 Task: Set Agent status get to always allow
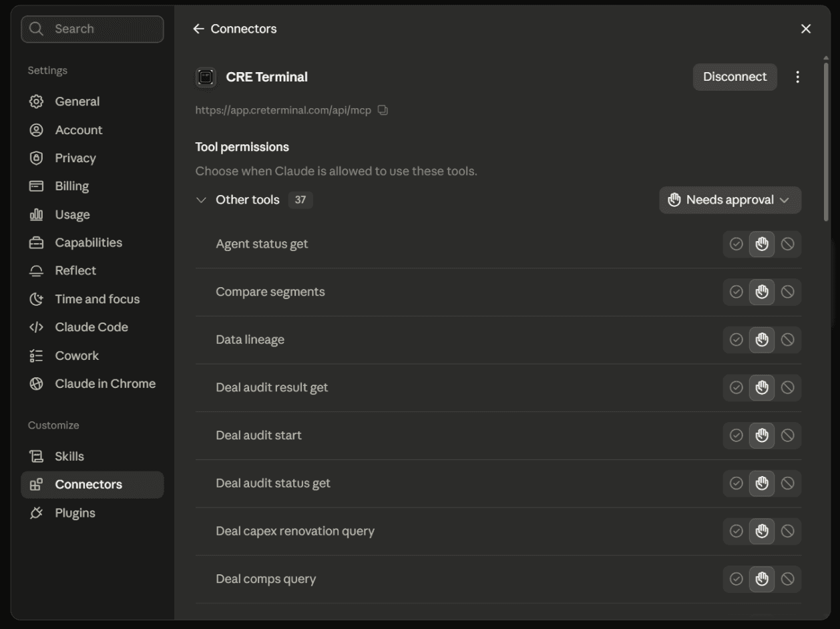737,244
